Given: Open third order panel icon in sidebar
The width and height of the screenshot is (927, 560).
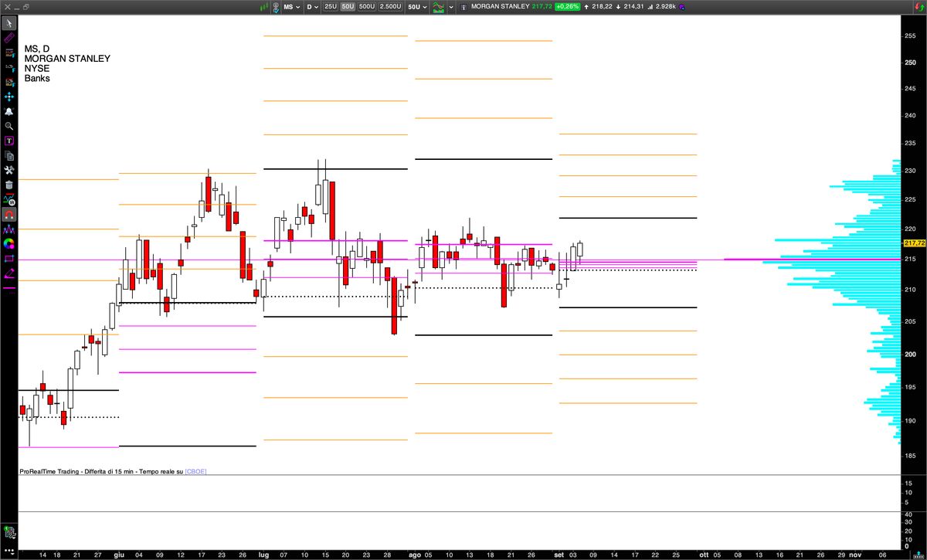Looking at the screenshot, I should (9, 82).
